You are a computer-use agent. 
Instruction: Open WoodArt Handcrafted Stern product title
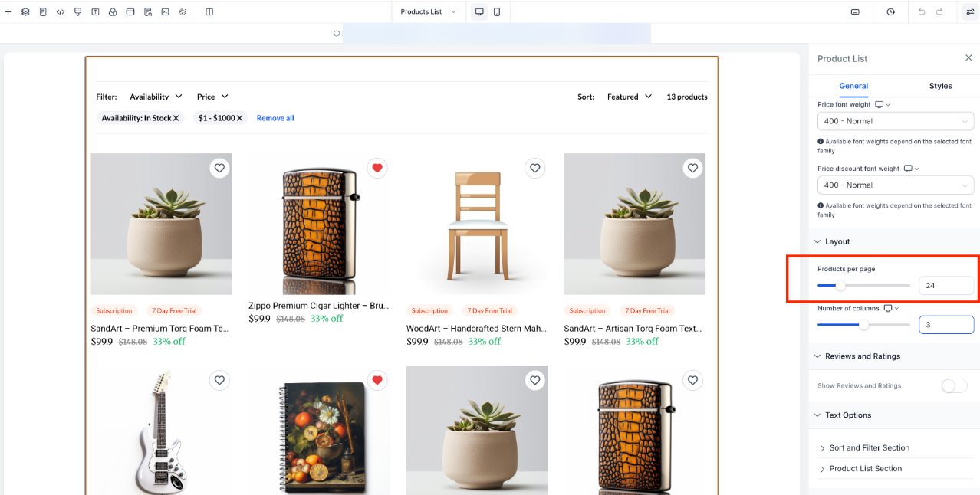pyautogui.click(x=476, y=329)
